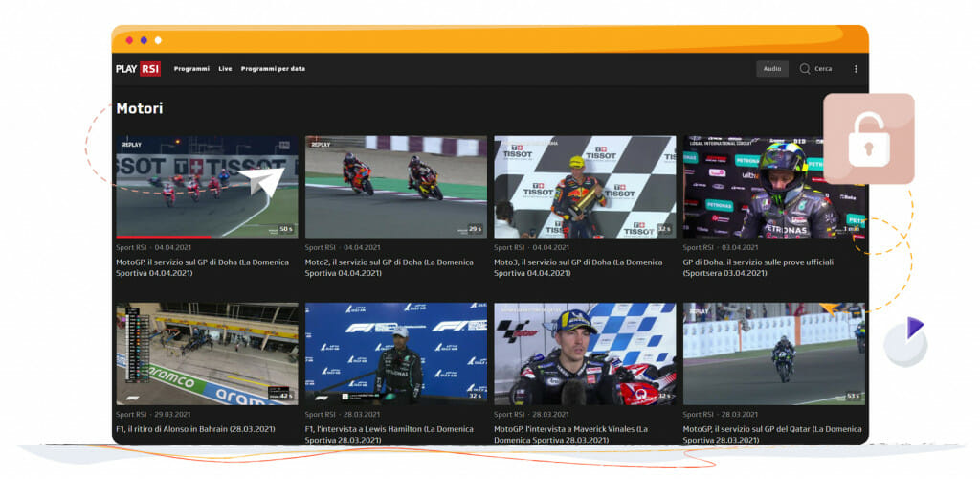Screen dimensions: 980x479
Task: Open Lewis Hamilton interview thumbnail
Action: point(395,354)
